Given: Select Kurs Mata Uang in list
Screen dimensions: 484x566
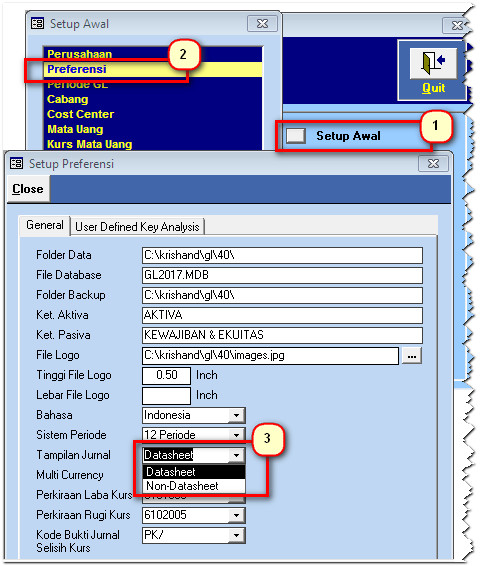Looking at the screenshot, I should click(90, 144).
